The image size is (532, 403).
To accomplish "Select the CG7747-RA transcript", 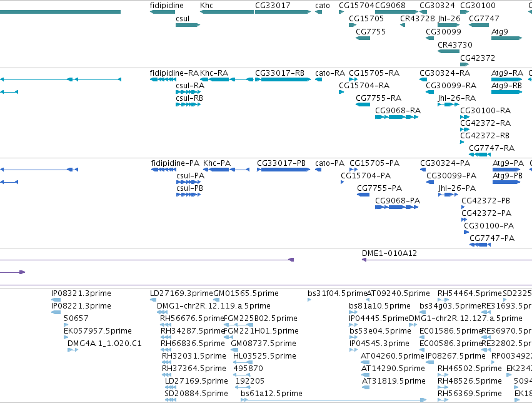I will (x=479, y=155).
